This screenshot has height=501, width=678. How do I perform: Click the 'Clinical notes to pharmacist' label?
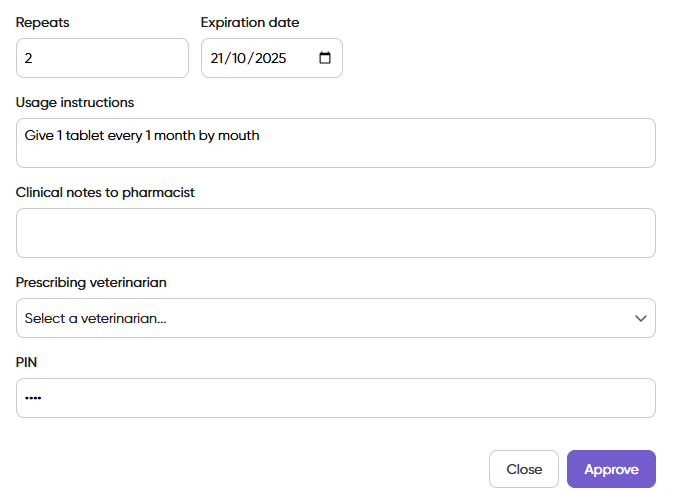point(105,192)
